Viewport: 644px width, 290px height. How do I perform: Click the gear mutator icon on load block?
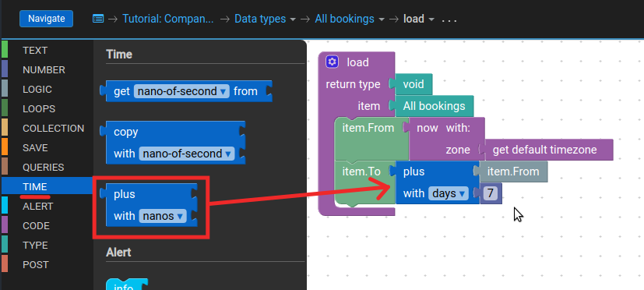coord(332,62)
